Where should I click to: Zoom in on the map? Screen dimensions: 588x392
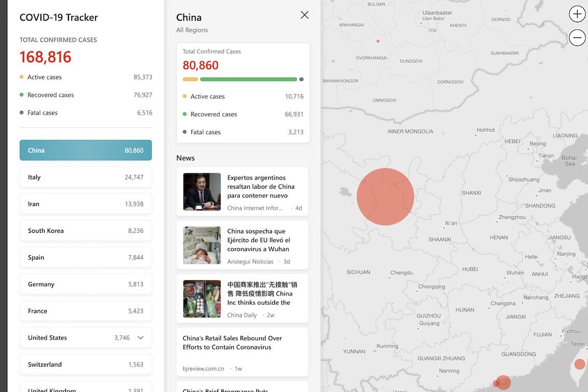click(x=577, y=14)
